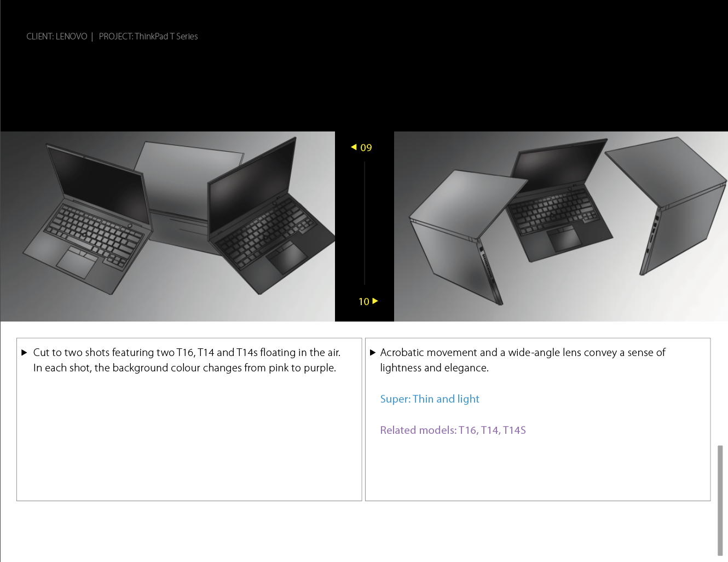The height and width of the screenshot is (562, 728).
Task: Click the line 'Cut to two shots featuring two T16, T14 and T14s'
Action: tap(187, 353)
